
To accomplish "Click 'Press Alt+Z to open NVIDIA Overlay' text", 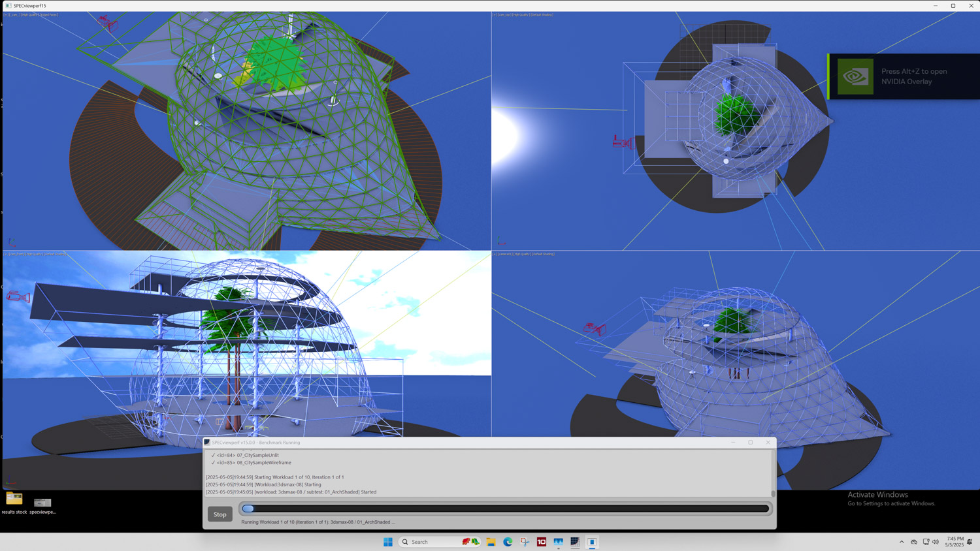I will [x=914, y=76].
